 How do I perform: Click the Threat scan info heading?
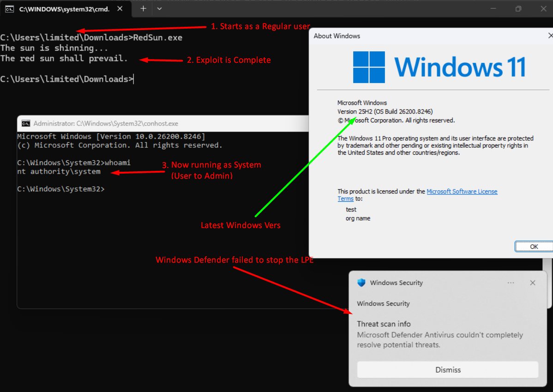(384, 324)
